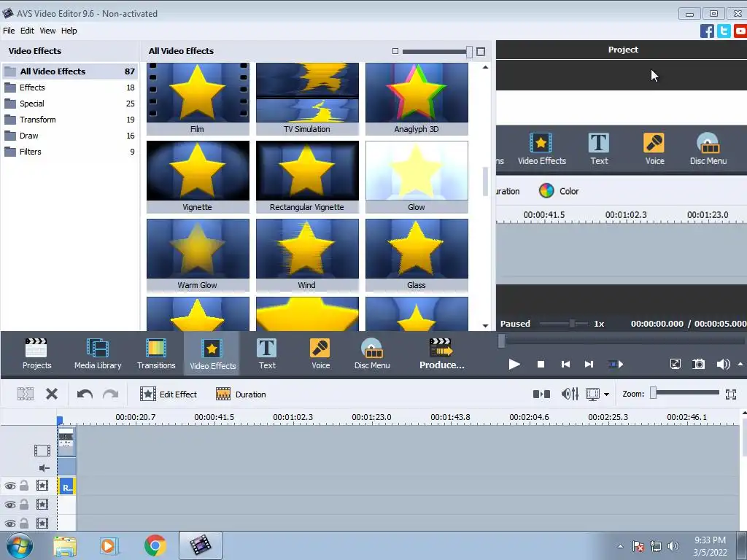This screenshot has width=747, height=560.
Task: Lock the third effects track
Action: pyautogui.click(x=24, y=524)
